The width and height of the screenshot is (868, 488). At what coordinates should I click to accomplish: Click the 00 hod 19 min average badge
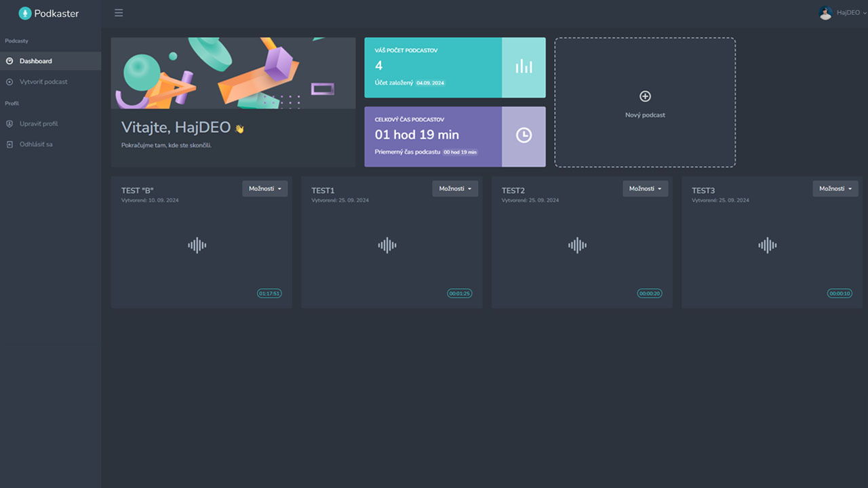[x=460, y=152]
